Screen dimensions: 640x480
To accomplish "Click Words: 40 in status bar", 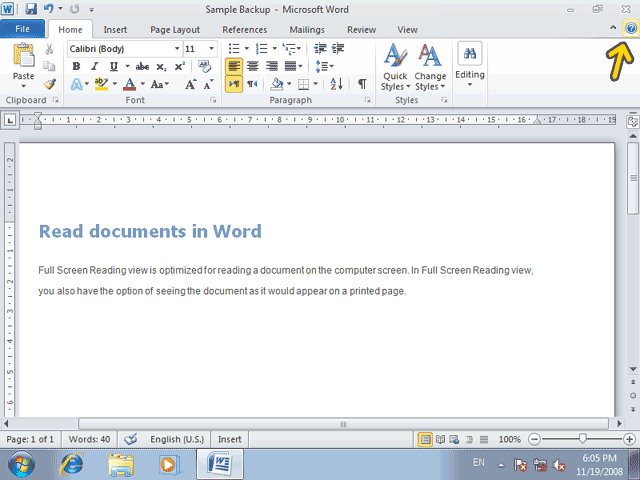I will click(89, 439).
